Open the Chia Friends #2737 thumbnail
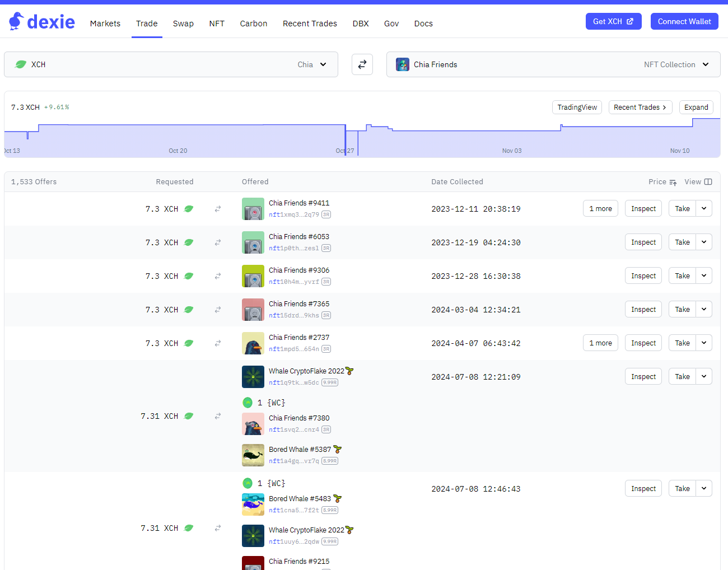The image size is (728, 570). [x=253, y=343]
